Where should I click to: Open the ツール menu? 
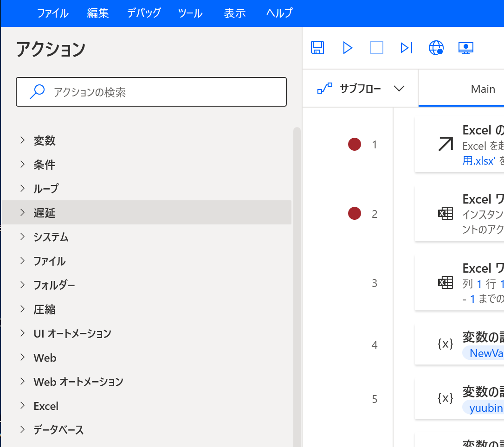pos(190,13)
